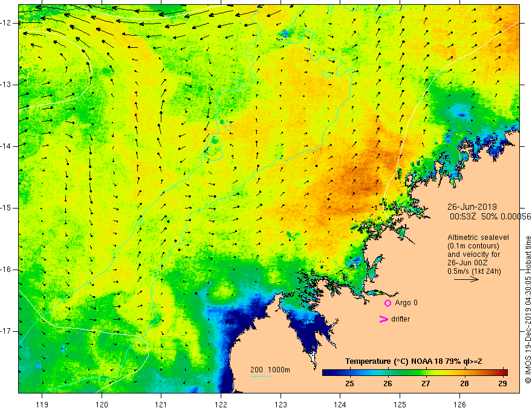Viewport: 532px width, 411px height.
Task: Click the 'Argo 0' legend label
Action: tap(406, 303)
